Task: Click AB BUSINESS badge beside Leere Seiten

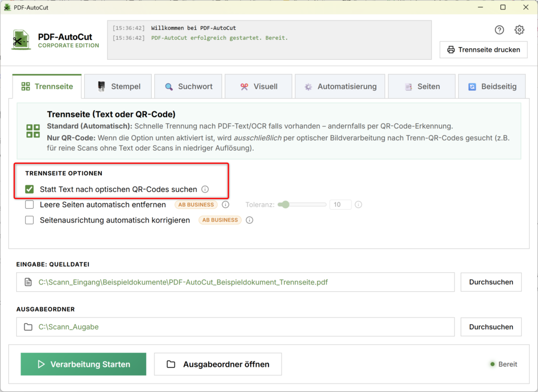Action: click(x=196, y=205)
